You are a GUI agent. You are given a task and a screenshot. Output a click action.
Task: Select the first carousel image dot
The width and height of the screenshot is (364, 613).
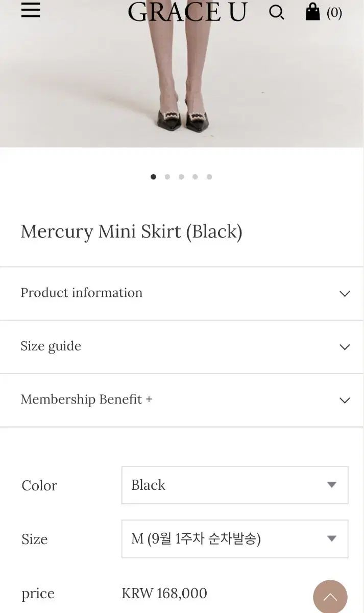(x=153, y=177)
